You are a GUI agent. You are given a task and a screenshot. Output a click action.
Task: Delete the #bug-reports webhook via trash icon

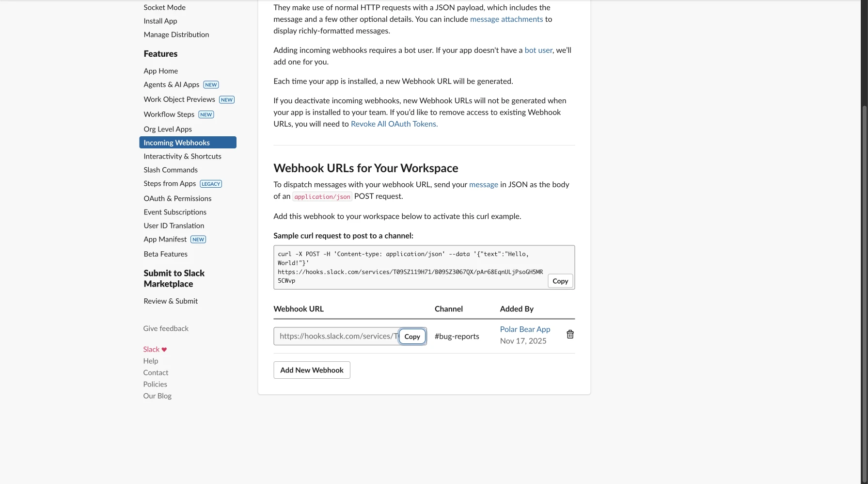coord(570,334)
